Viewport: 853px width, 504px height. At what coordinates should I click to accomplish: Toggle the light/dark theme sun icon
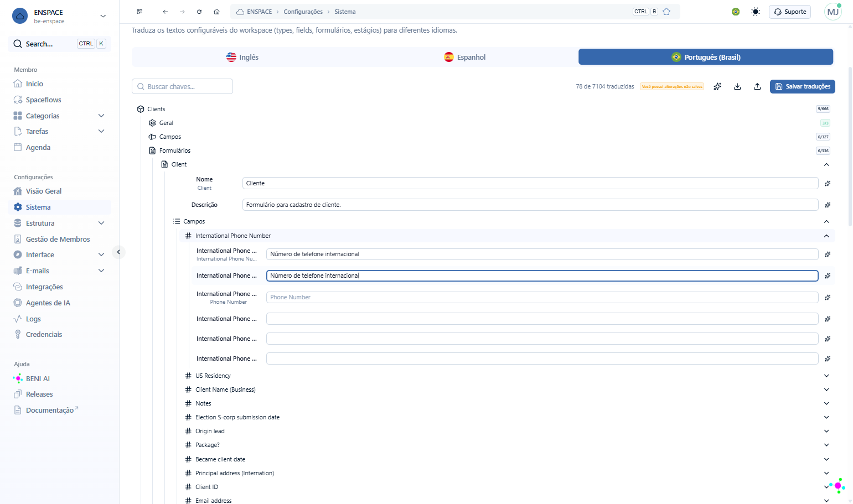756,12
